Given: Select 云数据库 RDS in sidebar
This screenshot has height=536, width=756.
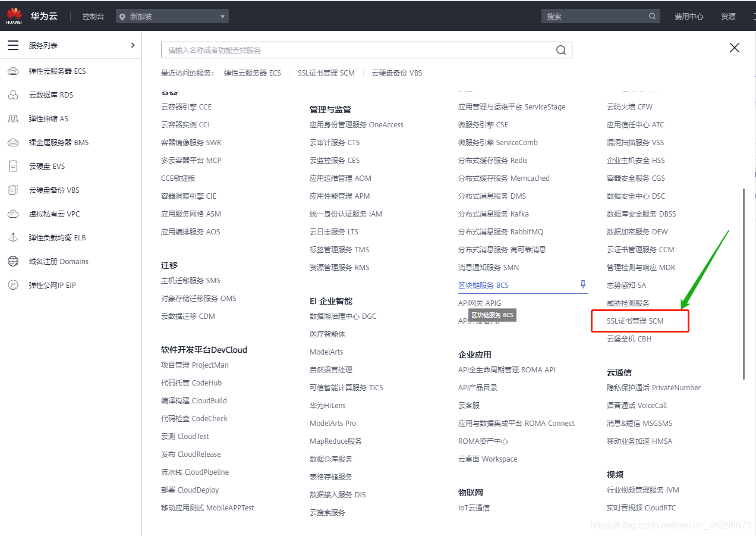Looking at the screenshot, I should point(51,95).
